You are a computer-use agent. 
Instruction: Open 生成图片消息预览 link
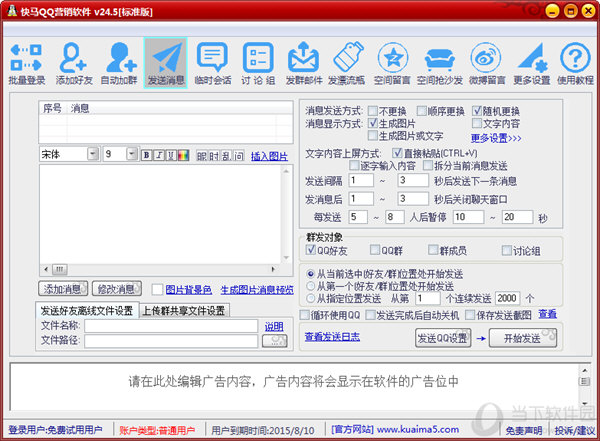[x=257, y=290]
